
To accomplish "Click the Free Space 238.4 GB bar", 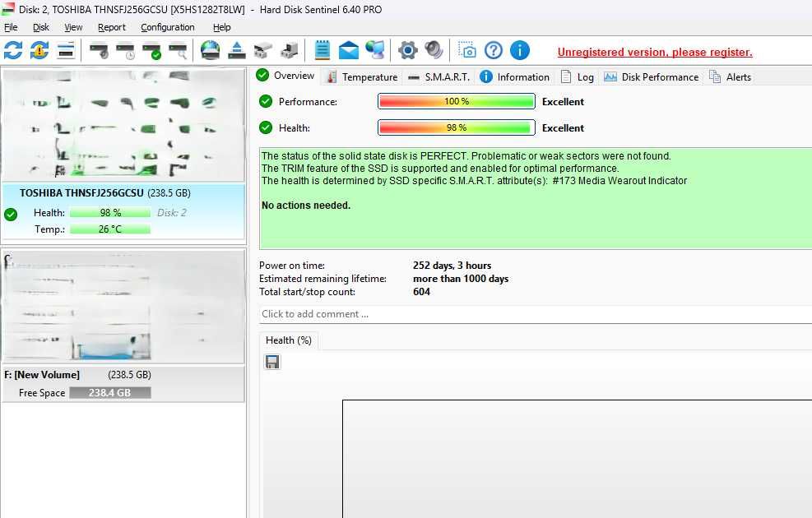I will [110, 393].
